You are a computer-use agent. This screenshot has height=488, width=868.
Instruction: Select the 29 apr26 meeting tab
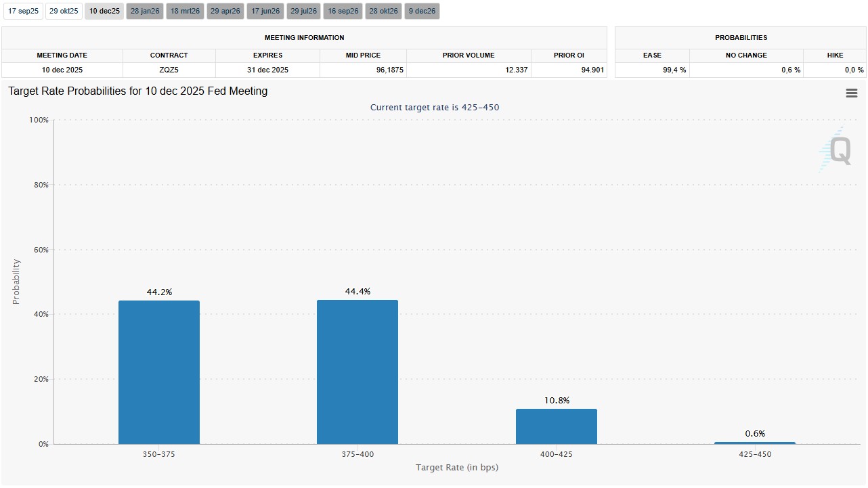pyautogui.click(x=225, y=12)
